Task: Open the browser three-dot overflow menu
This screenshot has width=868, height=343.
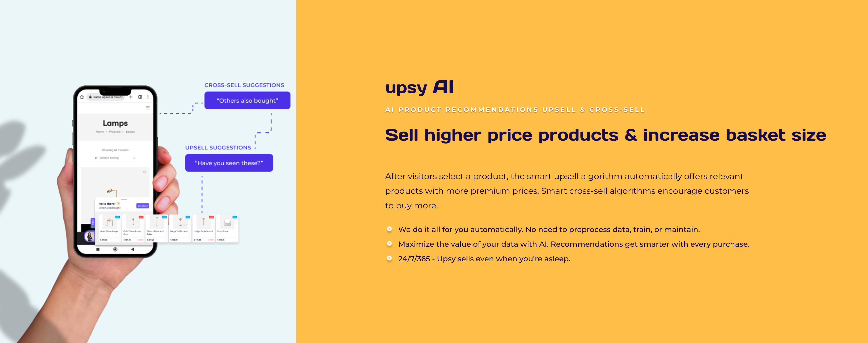Action: (x=148, y=97)
